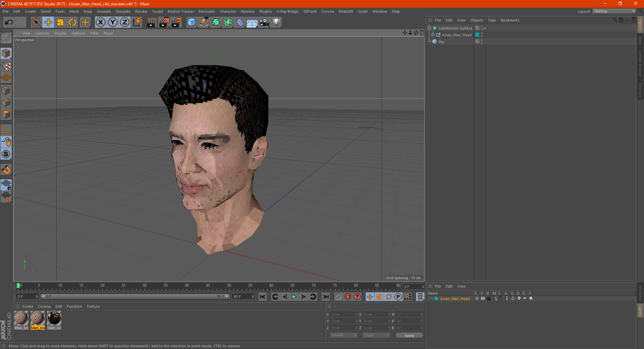Screen dimensions: 644x349
Task: Toggle Sky visibility dots
Action: 482,41
